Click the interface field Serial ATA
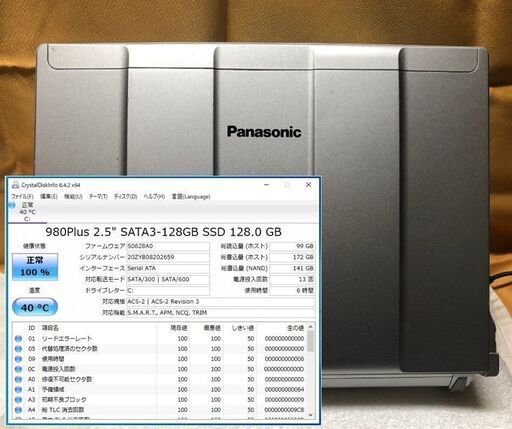The height and width of the screenshot is (429, 512). click(168, 268)
